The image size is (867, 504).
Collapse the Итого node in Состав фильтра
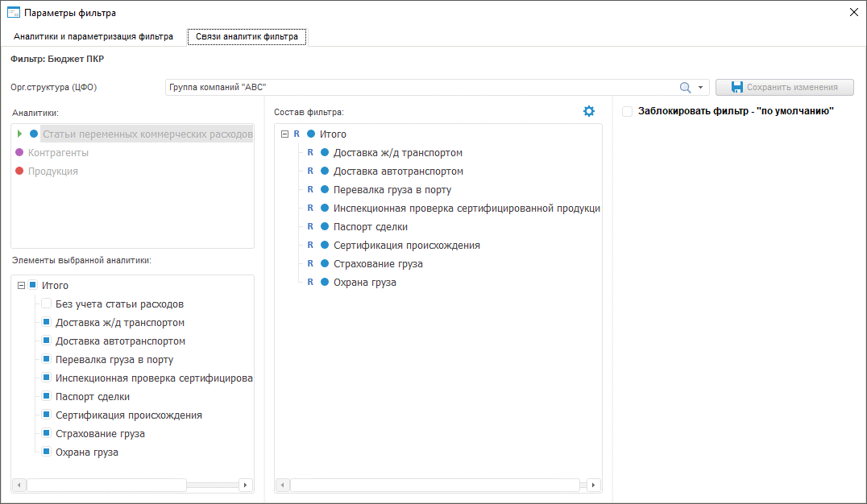point(284,134)
